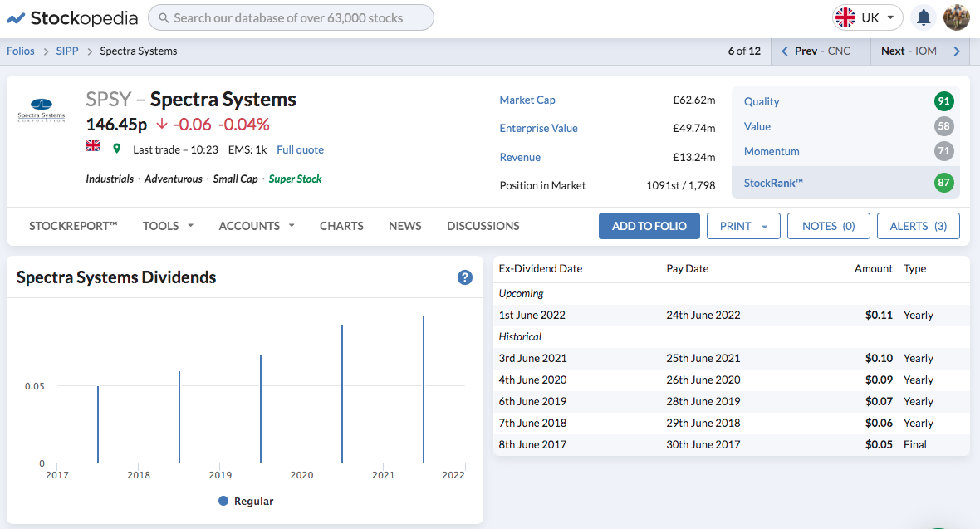Open the PRINT dropdown button
Image resolution: width=980 pixels, height=529 pixels.
coord(743,226)
